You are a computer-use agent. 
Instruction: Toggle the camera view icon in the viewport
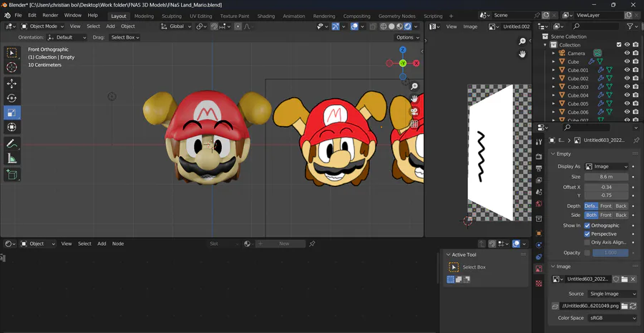[414, 112]
